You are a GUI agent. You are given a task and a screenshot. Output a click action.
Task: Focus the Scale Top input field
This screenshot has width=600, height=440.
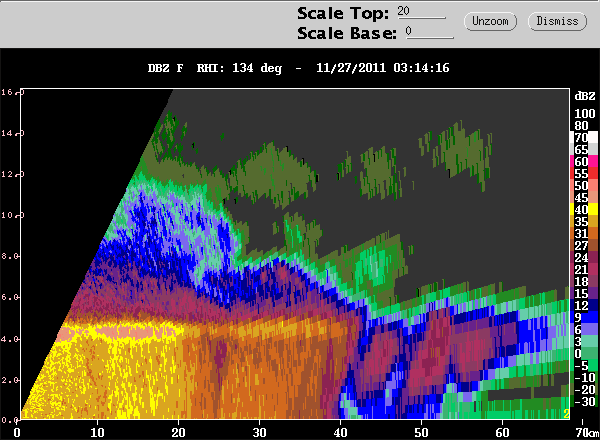pyautogui.click(x=421, y=12)
